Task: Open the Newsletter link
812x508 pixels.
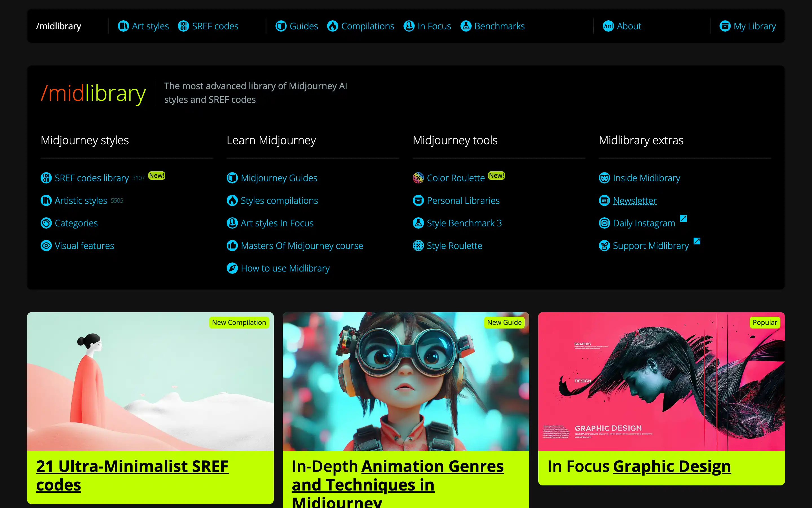Action: tap(634, 201)
